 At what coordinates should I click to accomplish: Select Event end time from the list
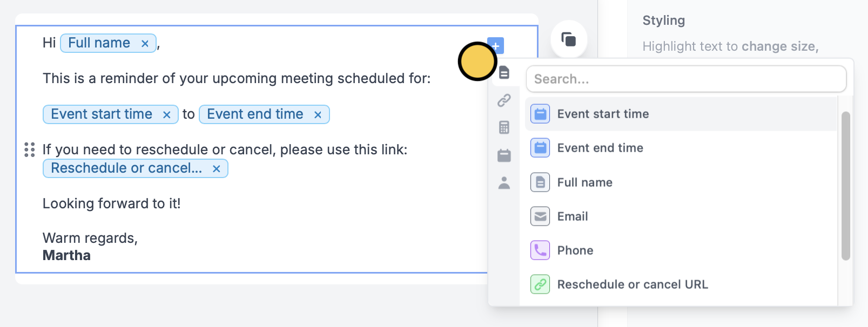[600, 148]
